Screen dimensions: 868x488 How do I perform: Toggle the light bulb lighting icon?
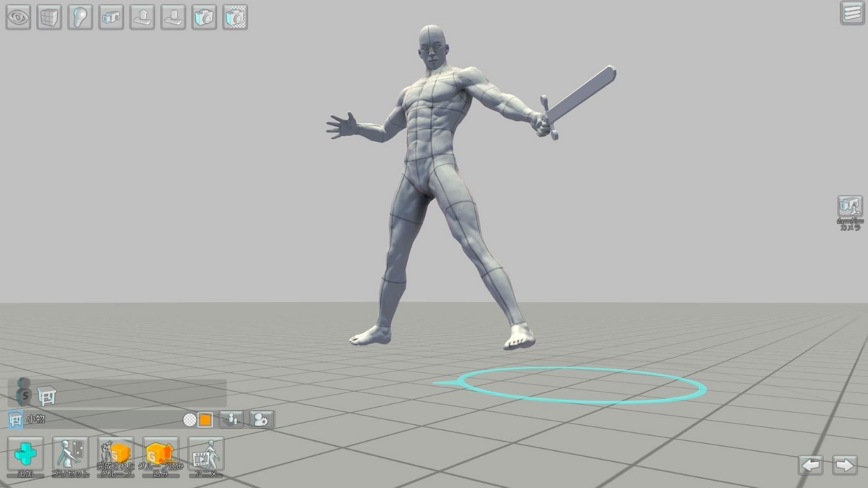[80, 17]
